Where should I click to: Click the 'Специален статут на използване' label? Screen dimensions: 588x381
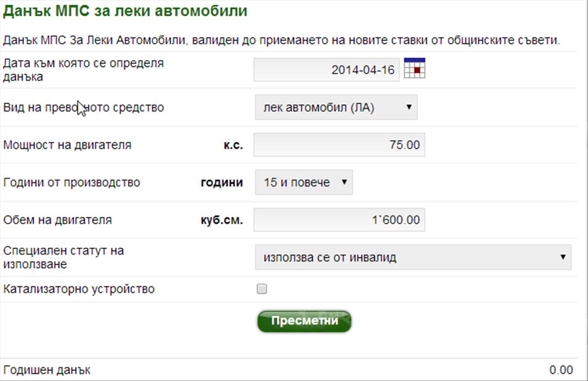coord(63,257)
